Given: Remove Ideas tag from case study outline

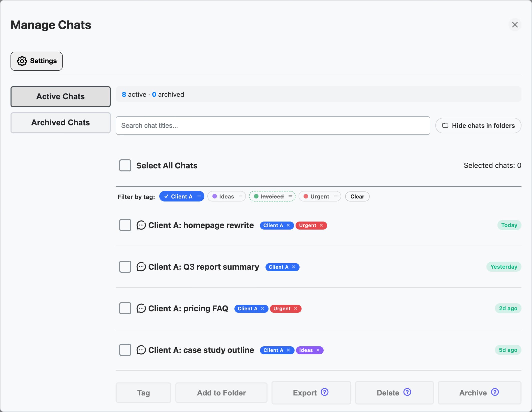Looking at the screenshot, I should [x=318, y=350].
